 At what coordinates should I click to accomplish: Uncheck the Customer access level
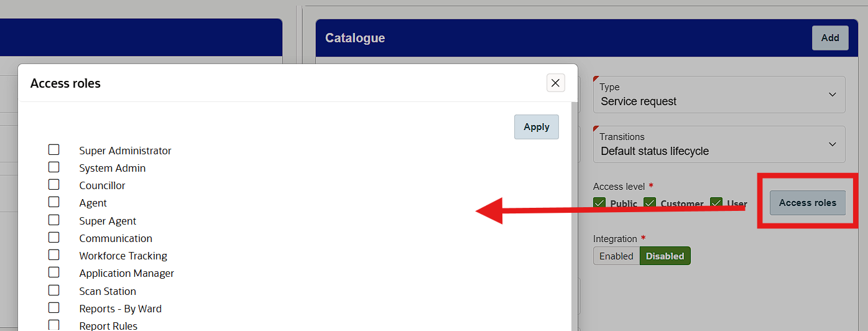coord(650,203)
